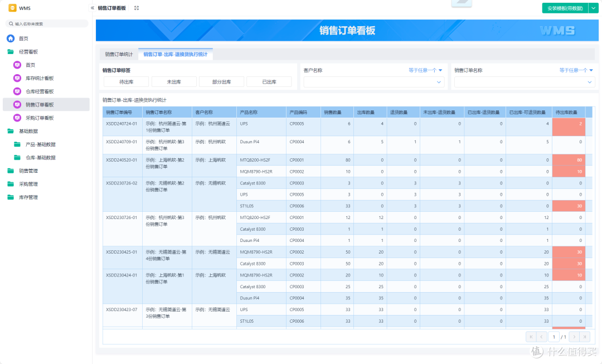602x364 pixels.
Task: Click purple dashboard icon for 销售订单看板
Action: pyautogui.click(x=17, y=104)
